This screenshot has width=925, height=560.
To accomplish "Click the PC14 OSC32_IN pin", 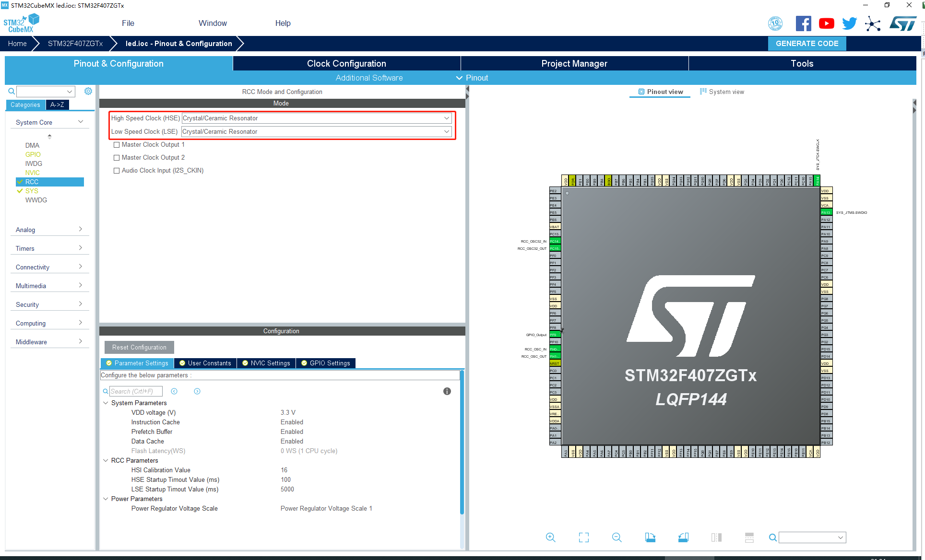I will tap(555, 241).
